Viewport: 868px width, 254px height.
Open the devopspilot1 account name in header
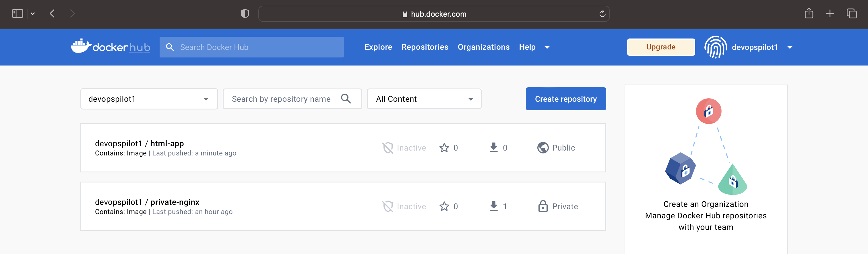(x=754, y=47)
